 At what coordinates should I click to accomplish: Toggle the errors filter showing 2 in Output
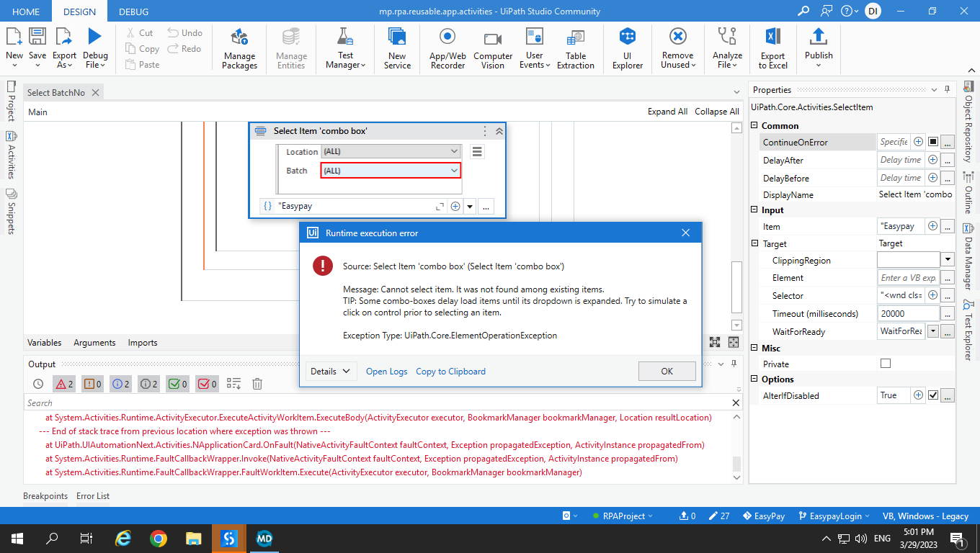click(64, 384)
